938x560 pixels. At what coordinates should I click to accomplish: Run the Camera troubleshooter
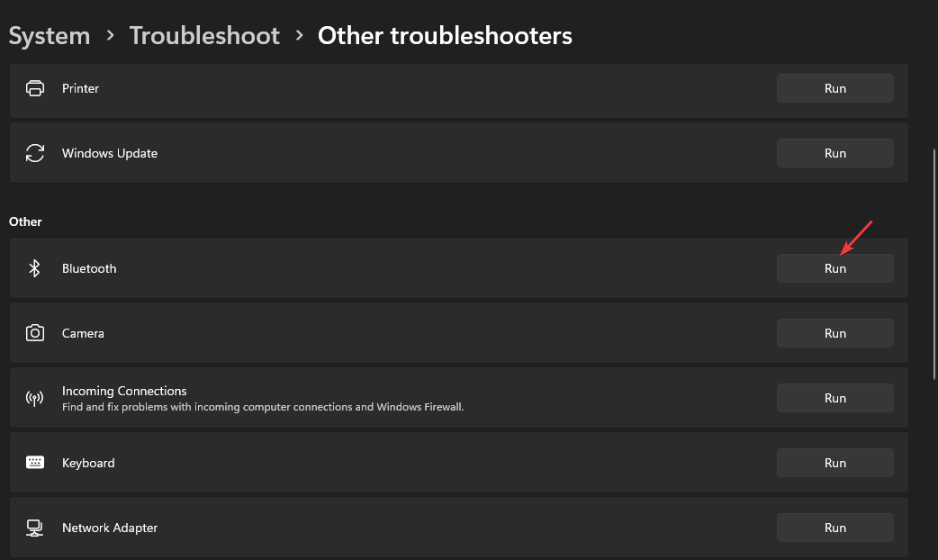[x=835, y=332]
